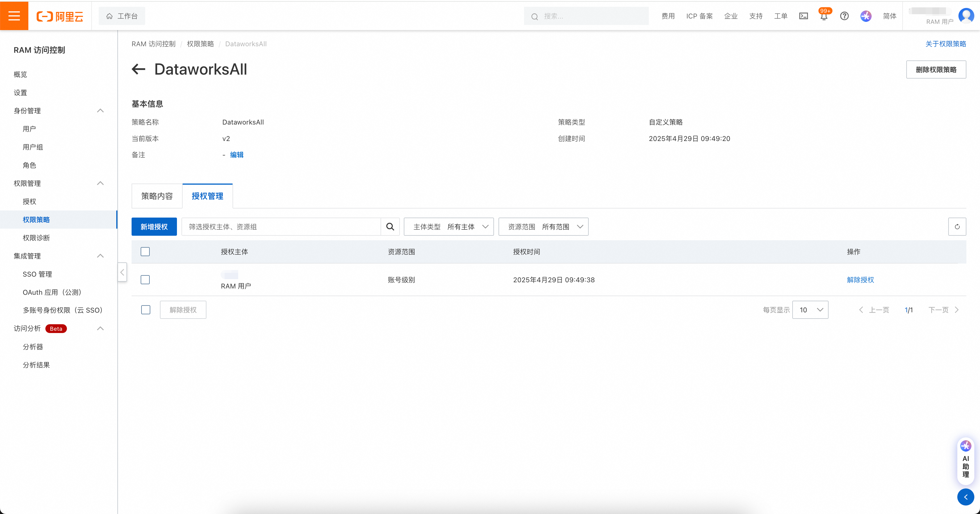Focus the 筛选授权主体、资源组 filter input
The width and height of the screenshot is (980, 514).
pos(281,227)
